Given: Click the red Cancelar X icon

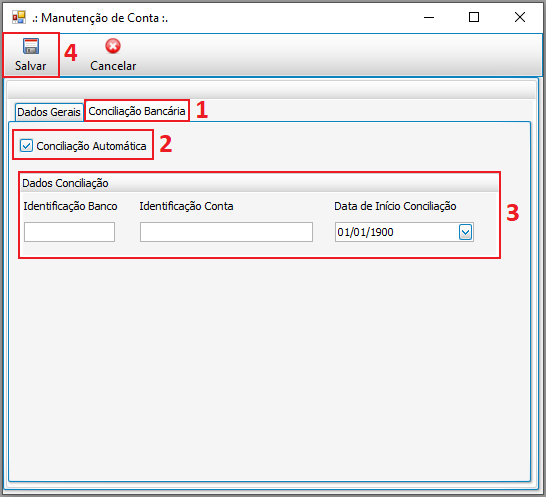Looking at the screenshot, I should 113,46.
